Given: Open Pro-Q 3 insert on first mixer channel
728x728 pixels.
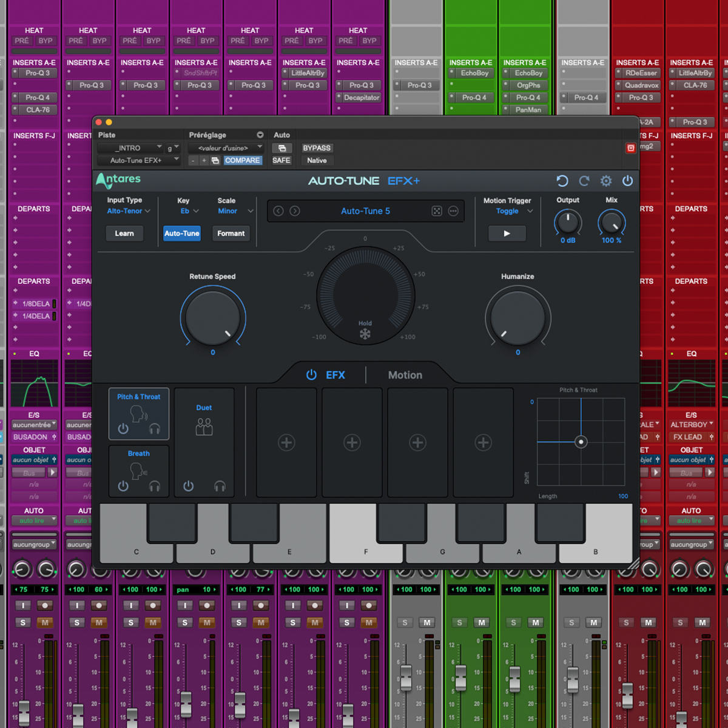Looking at the screenshot, I should click(34, 73).
